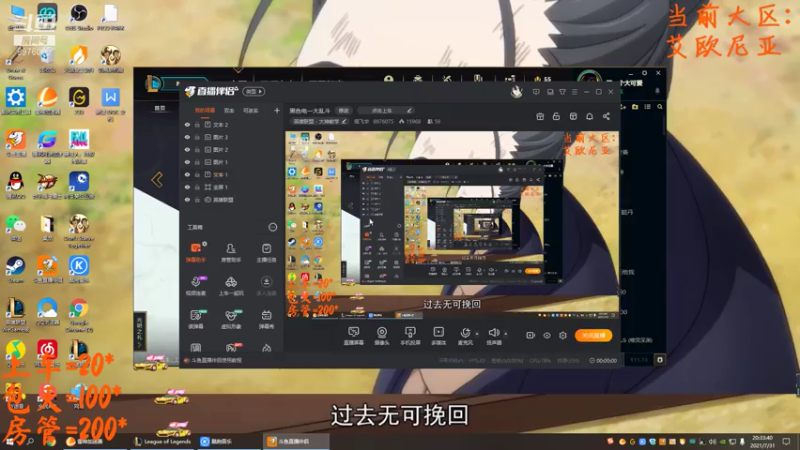Click the room number 8976075 text
Screen dimensions: 800x450
pyautogui.click(x=383, y=121)
